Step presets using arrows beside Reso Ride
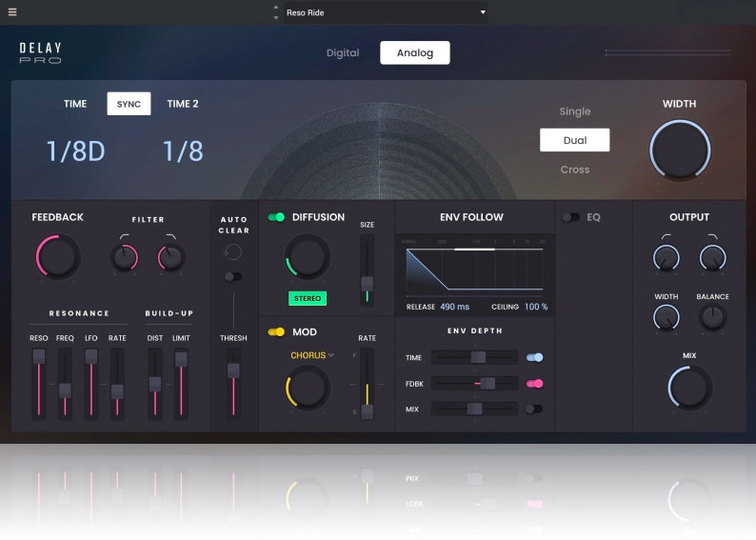756x540 pixels. click(x=276, y=12)
